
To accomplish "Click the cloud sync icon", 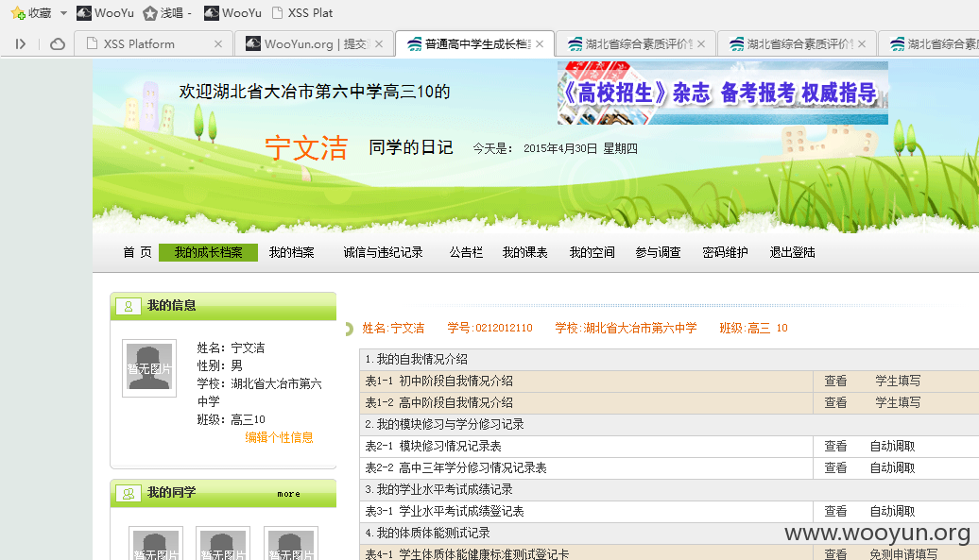I will pyautogui.click(x=58, y=44).
